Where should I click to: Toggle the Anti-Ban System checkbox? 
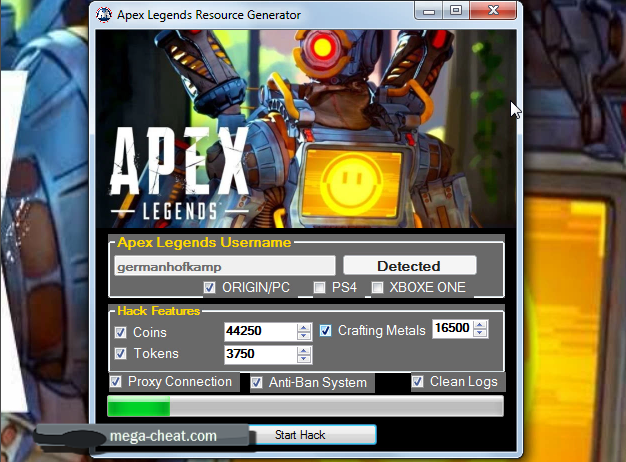256,383
